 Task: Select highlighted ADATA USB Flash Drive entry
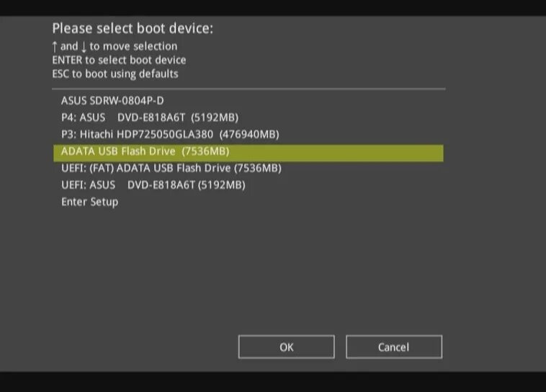click(249, 153)
